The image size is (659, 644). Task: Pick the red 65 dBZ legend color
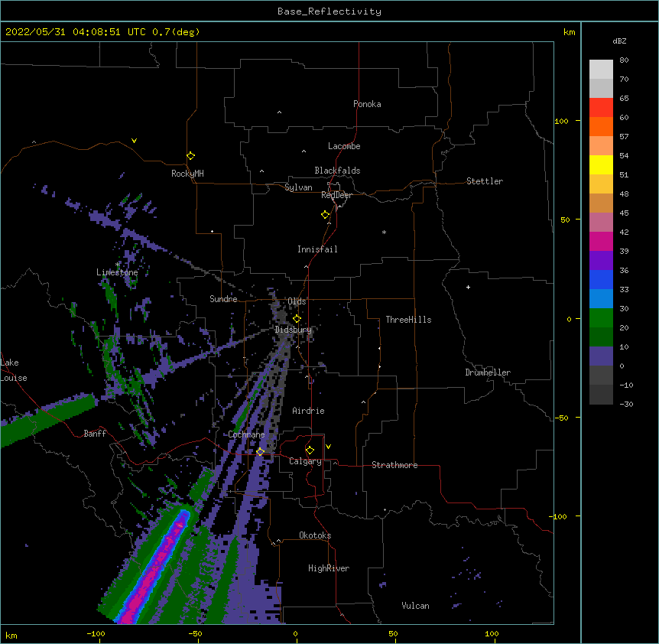click(x=601, y=107)
